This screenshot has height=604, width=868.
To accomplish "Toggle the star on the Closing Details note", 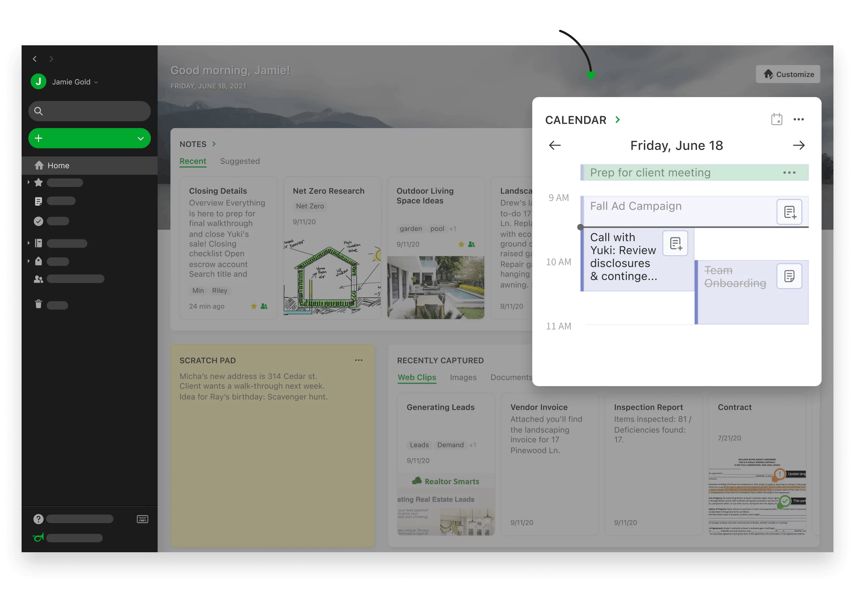I will click(254, 306).
